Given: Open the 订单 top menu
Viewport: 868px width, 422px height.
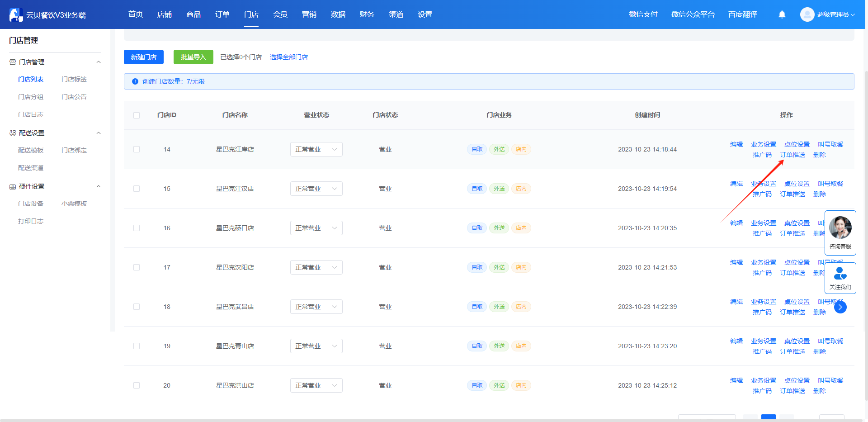Looking at the screenshot, I should pyautogui.click(x=222, y=14).
